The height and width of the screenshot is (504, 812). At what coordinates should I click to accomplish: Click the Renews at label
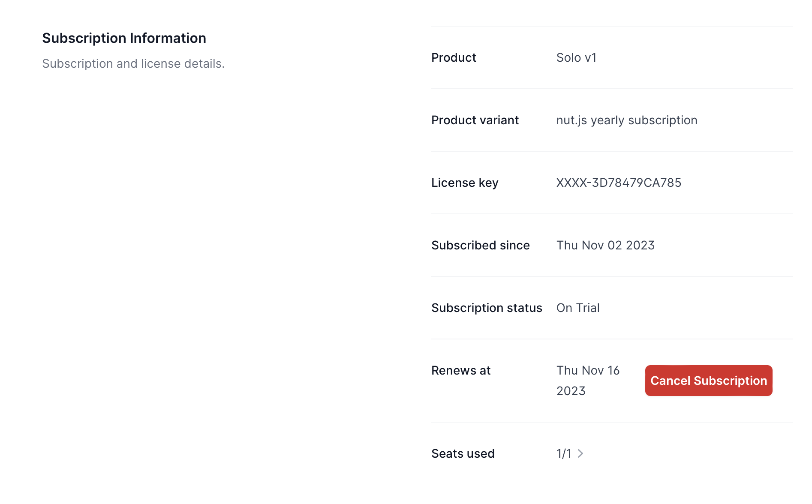pos(461,370)
